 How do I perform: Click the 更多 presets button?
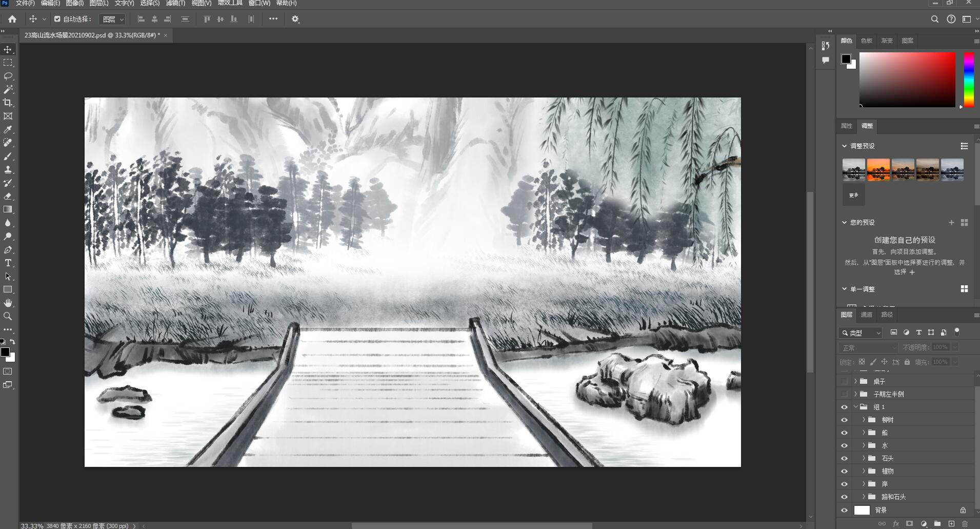coord(853,195)
